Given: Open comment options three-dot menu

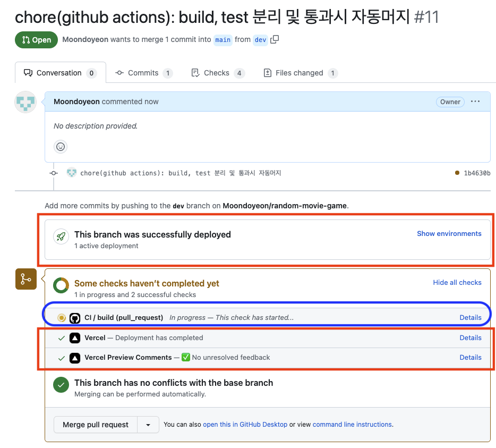Looking at the screenshot, I should 475,102.
